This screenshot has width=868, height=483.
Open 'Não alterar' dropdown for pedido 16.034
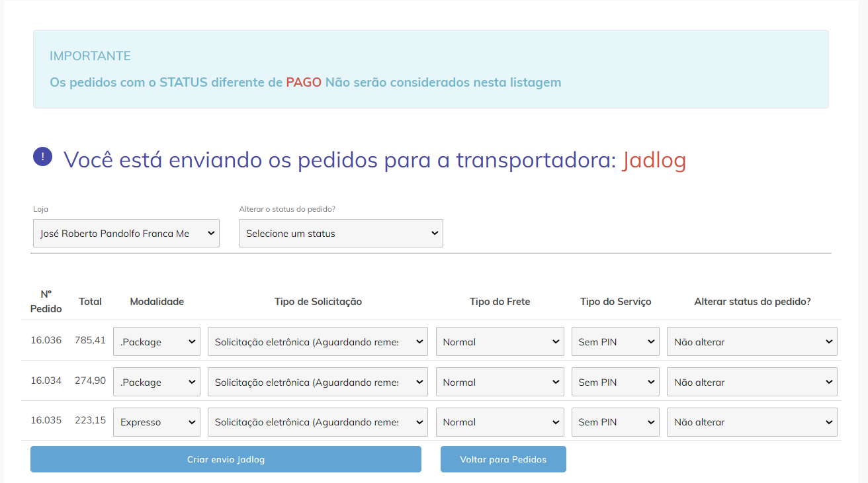[752, 382]
